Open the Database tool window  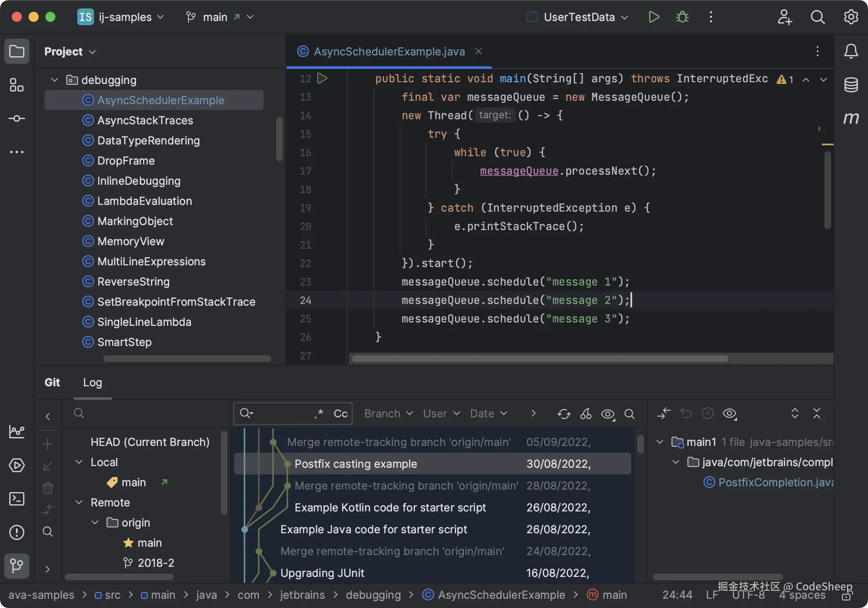(851, 85)
